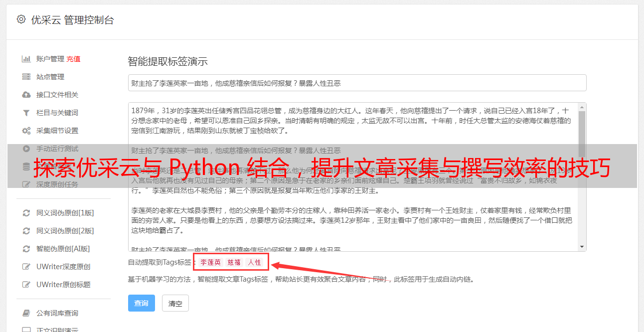
Task: Click the refresh icon beside 智能伪原创[AI版]
Action: (26, 249)
